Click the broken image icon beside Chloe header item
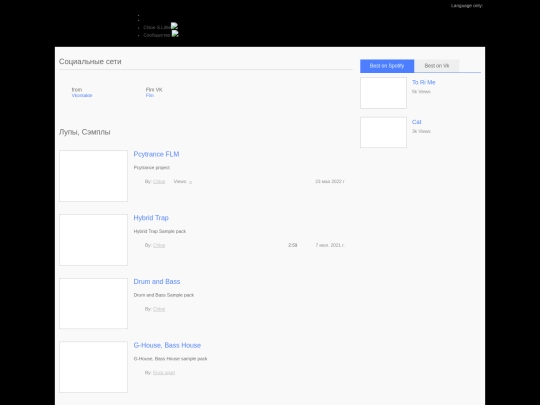This screenshot has width=540, height=405. click(174, 25)
